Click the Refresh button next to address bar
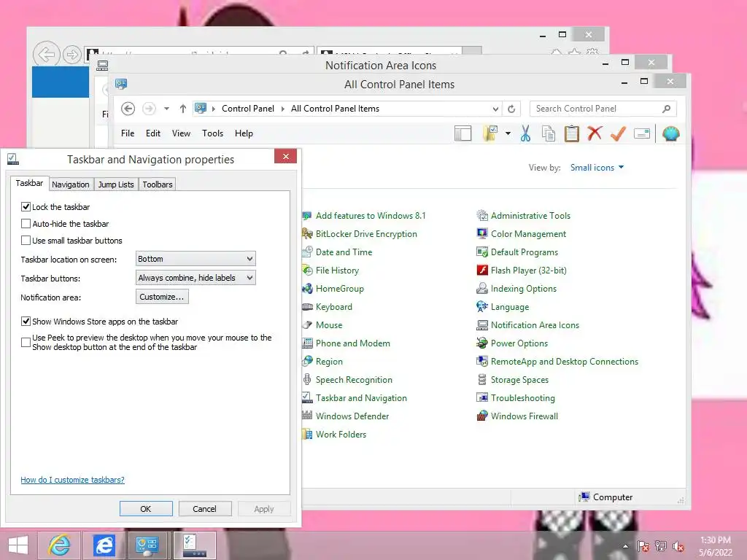 pyautogui.click(x=511, y=109)
